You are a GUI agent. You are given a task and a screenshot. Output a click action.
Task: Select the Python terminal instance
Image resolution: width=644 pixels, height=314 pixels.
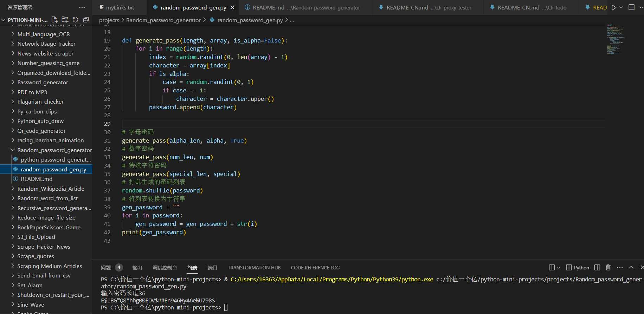click(578, 268)
